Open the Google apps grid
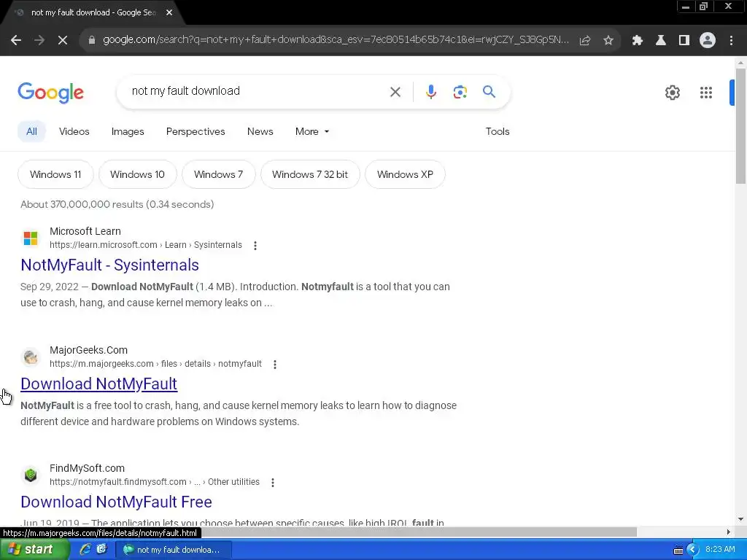The width and height of the screenshot is (747, 560). tap(705, 93)
